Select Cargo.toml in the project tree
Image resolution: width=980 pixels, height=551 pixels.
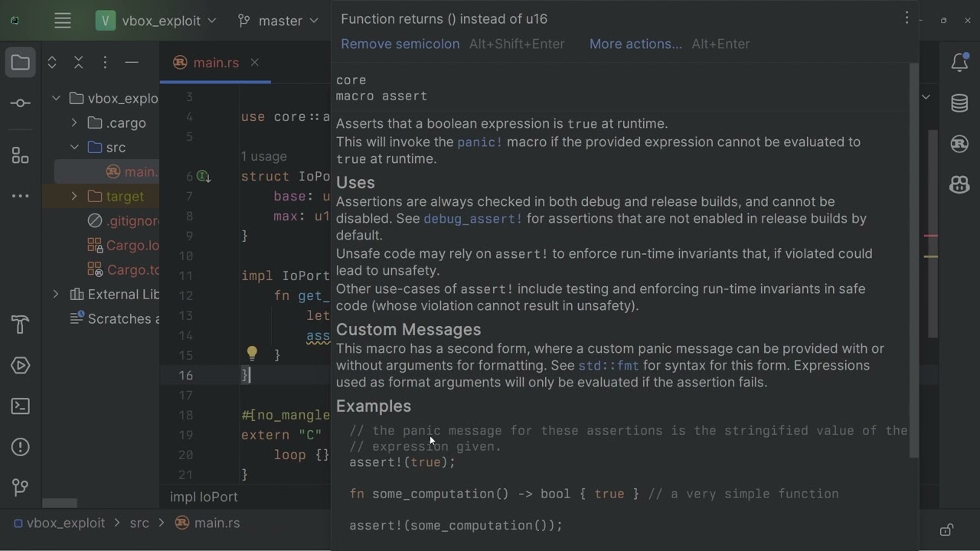tap(122, 269)
